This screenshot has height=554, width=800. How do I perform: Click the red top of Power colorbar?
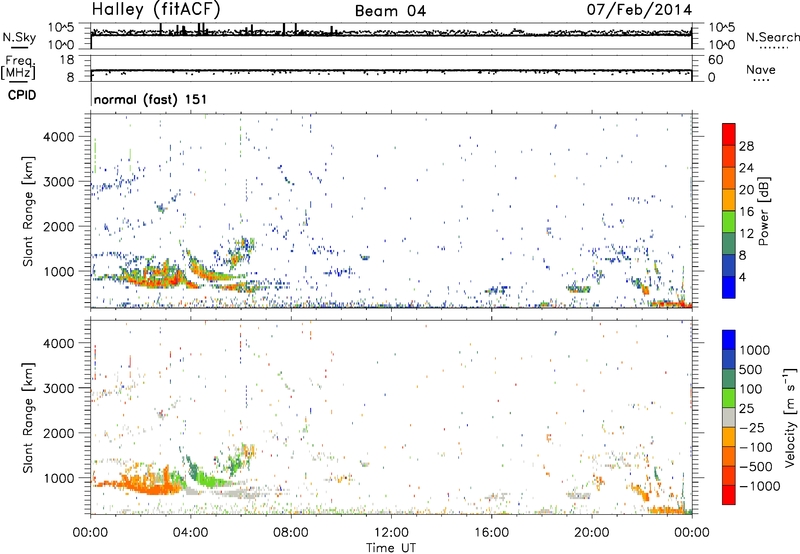pos(729,134)
